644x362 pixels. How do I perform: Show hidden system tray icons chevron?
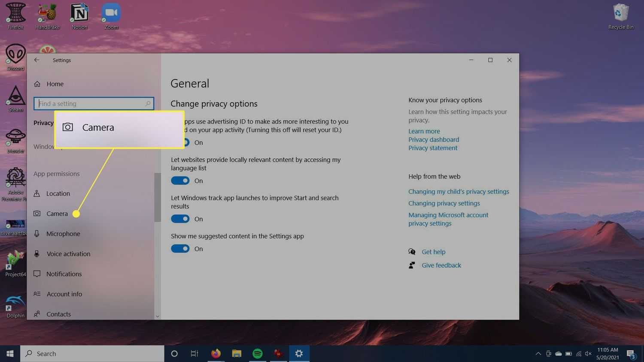point(538,354)
